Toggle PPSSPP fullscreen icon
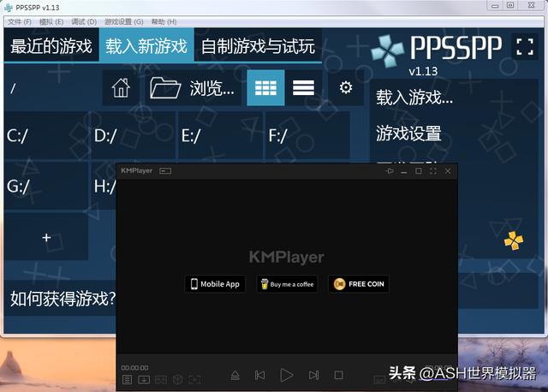548x392 pixels. click(525, 47)
